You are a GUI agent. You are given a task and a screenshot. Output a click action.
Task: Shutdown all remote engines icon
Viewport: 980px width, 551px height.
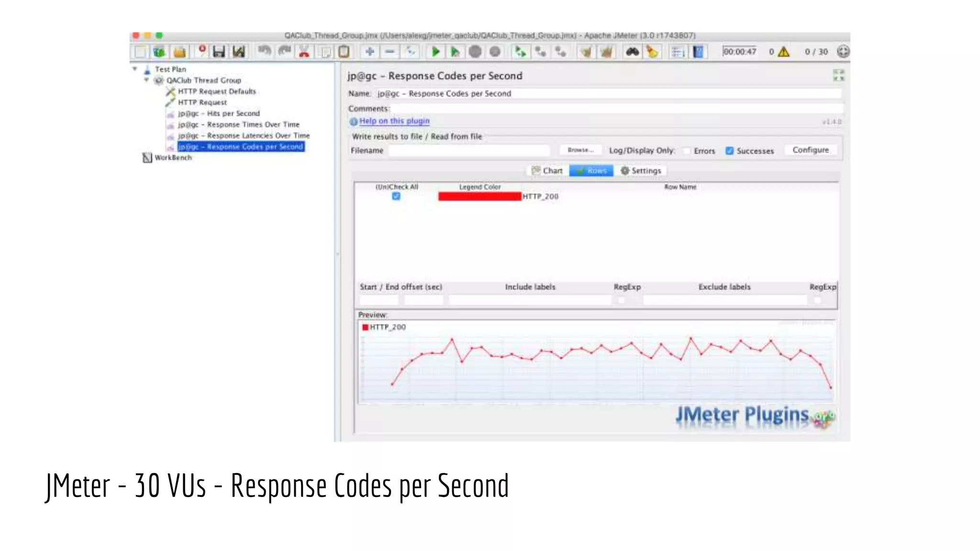[560, 52]
